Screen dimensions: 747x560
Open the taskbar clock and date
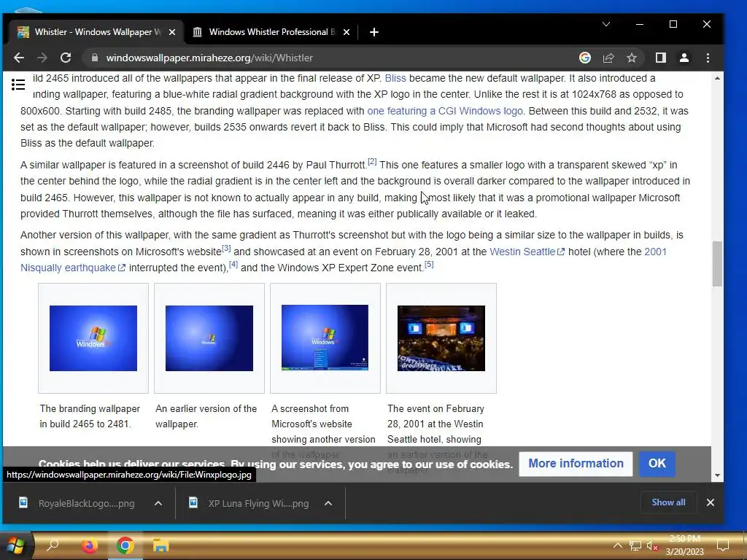tap(684, 545)
